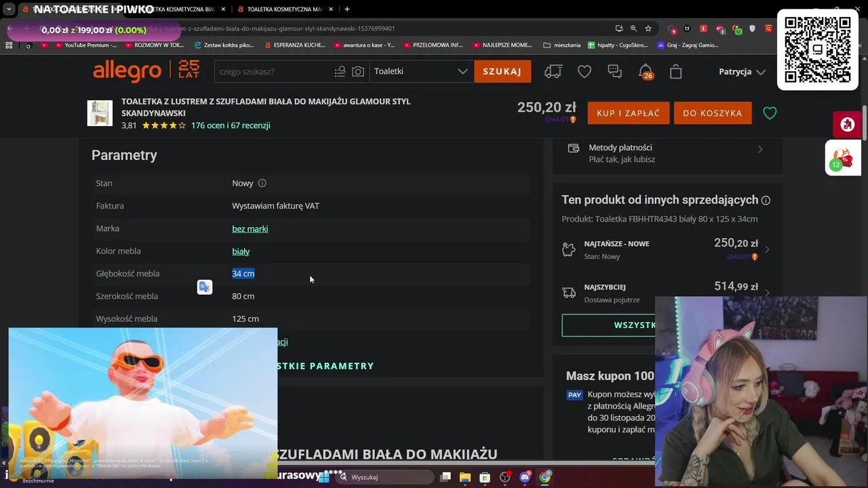Click the Windows taskbar Wyszukaj search box

tap(385, 477)
